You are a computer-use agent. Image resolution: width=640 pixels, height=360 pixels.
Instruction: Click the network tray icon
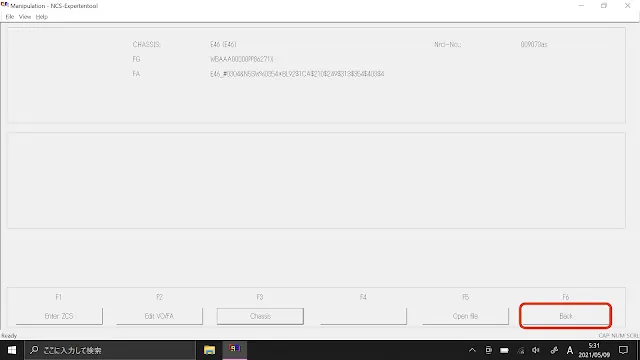click(521, 350)
